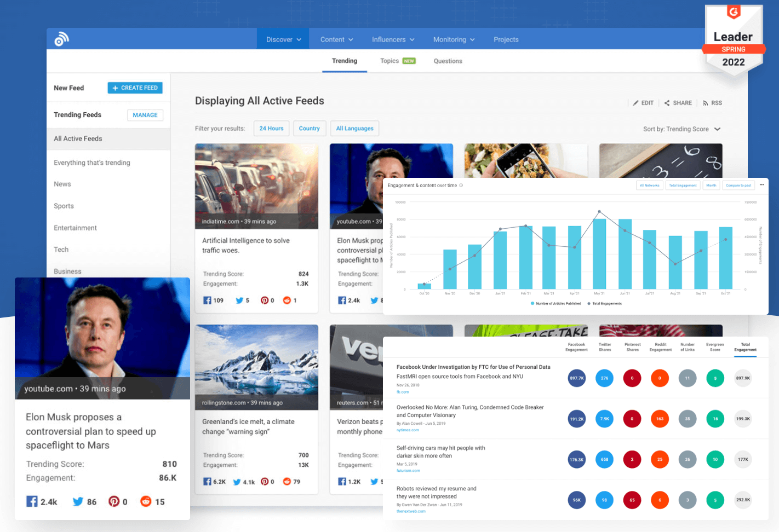Click Pinterest icon in enlarged Elon Musk card
This screenshot has height=532, width=779.
pyautogui.click(x=114, y=501)
